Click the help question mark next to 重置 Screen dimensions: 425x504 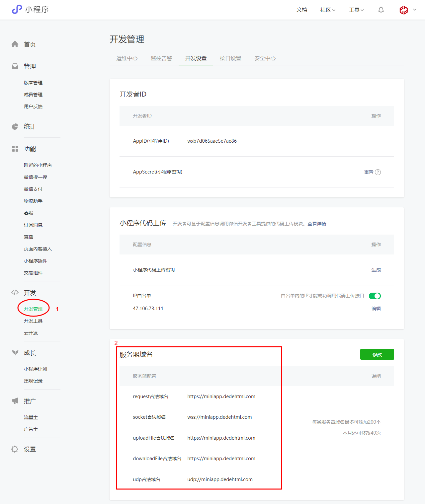[378, 172]
